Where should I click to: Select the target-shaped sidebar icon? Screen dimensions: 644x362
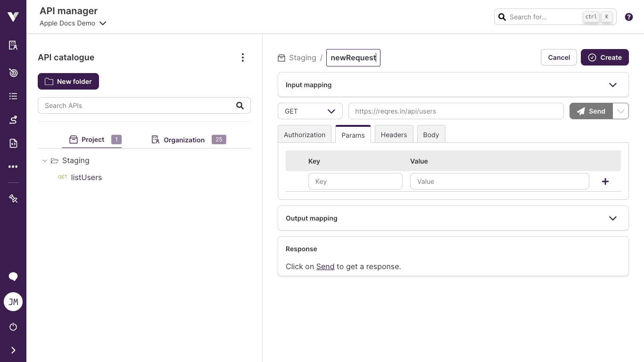pos(13,73)
